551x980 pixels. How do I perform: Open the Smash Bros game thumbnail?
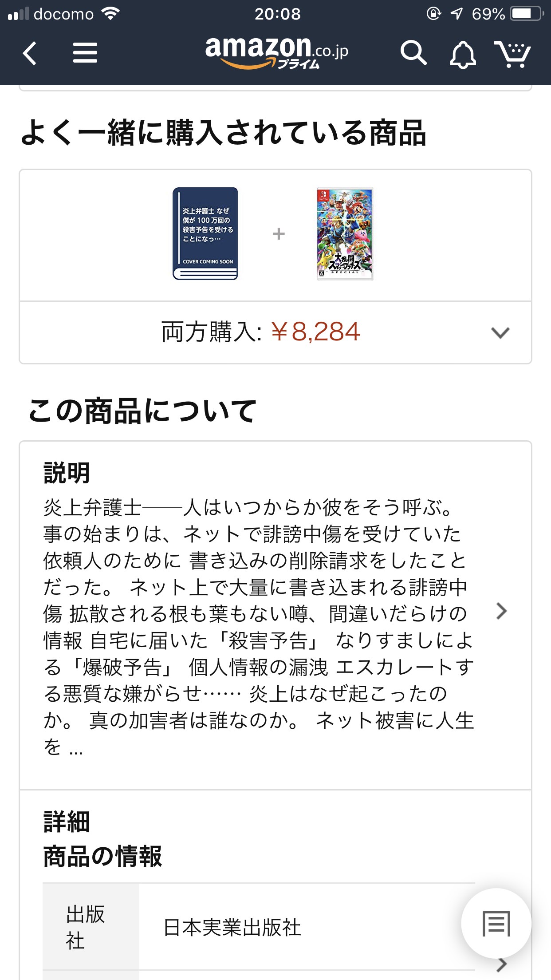(345, 233)
